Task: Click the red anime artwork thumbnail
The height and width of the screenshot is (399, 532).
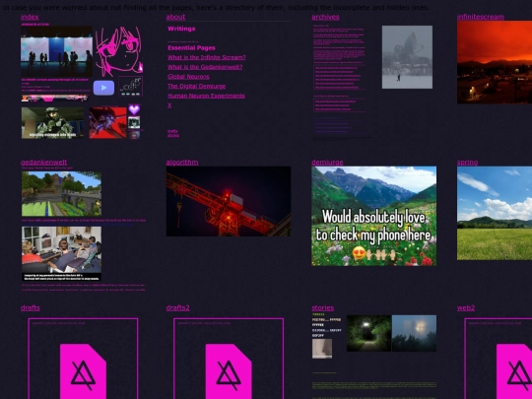Action: click(108, 123)
